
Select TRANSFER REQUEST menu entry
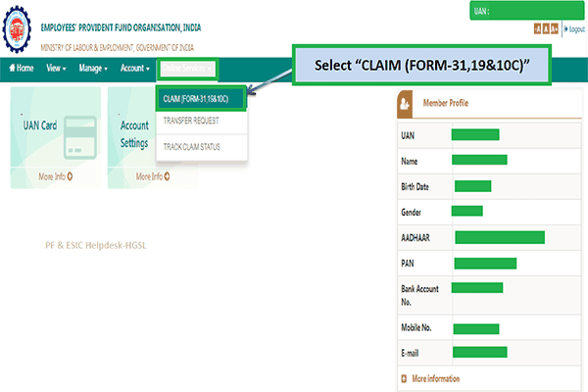[x=191, y=122]
